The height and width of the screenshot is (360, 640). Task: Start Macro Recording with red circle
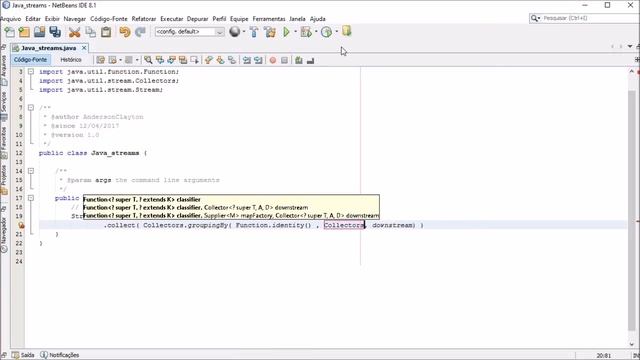[x=273, y=60]
